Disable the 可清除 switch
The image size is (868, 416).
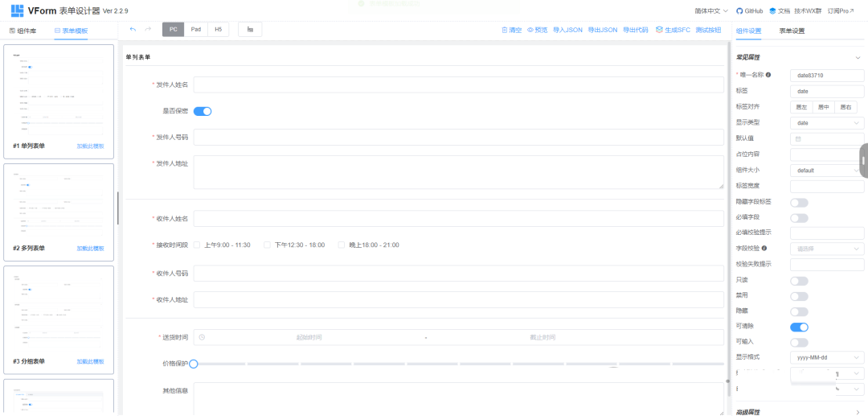[799, 327]
